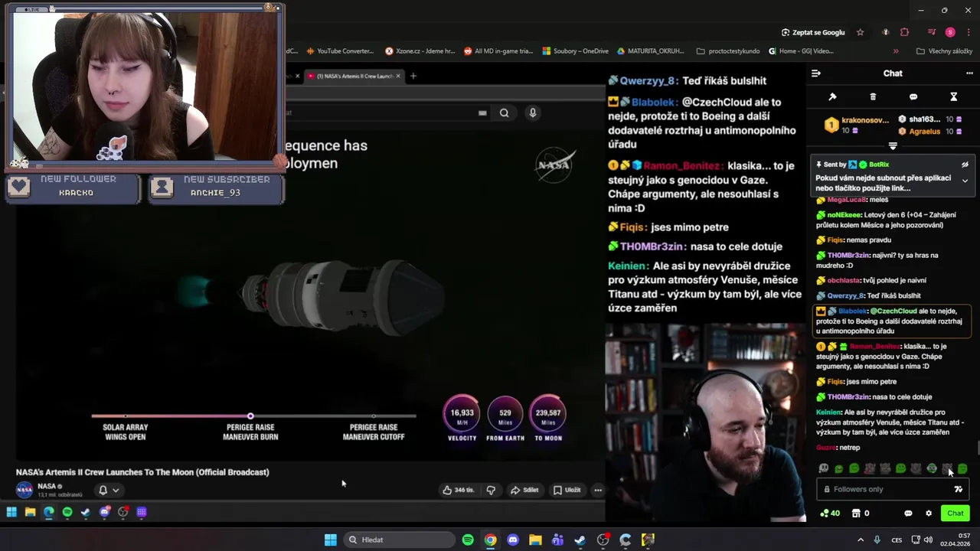Open Home - GG Video bookmark
The height and width of the screenshot is (551, 980).
point(800,51)
